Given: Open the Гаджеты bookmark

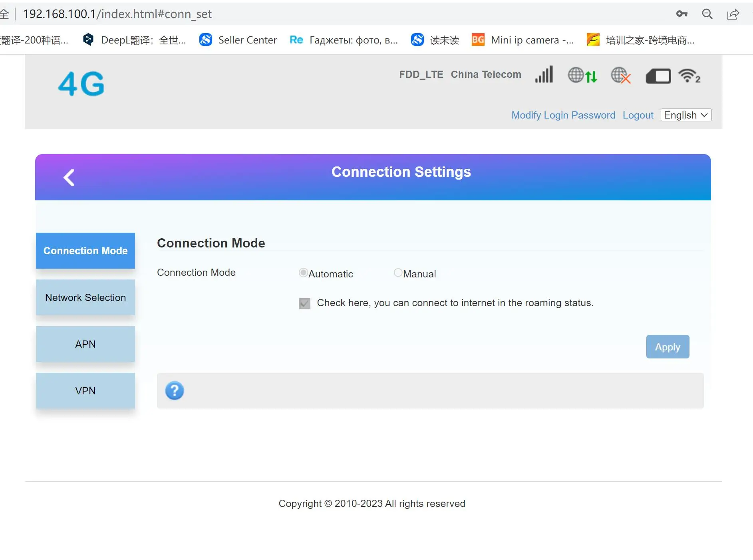Looking at the screenshot, I should pos(344,40).
